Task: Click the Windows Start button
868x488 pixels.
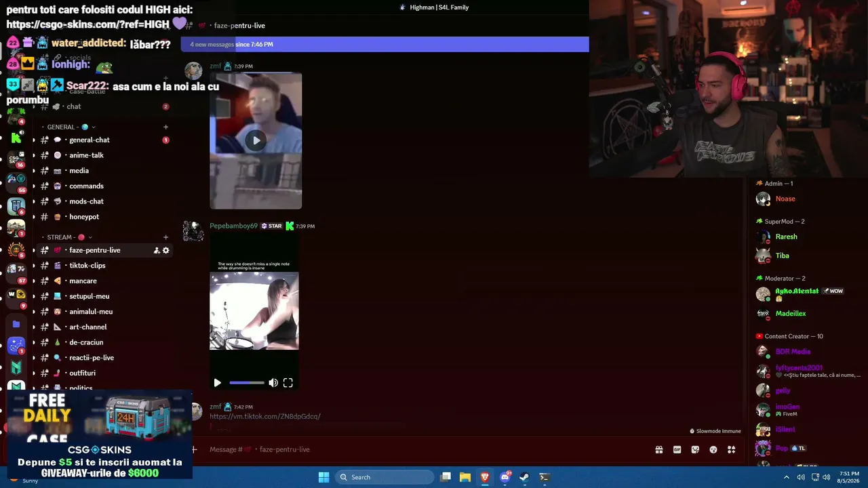Action: (x=323, y=477)
